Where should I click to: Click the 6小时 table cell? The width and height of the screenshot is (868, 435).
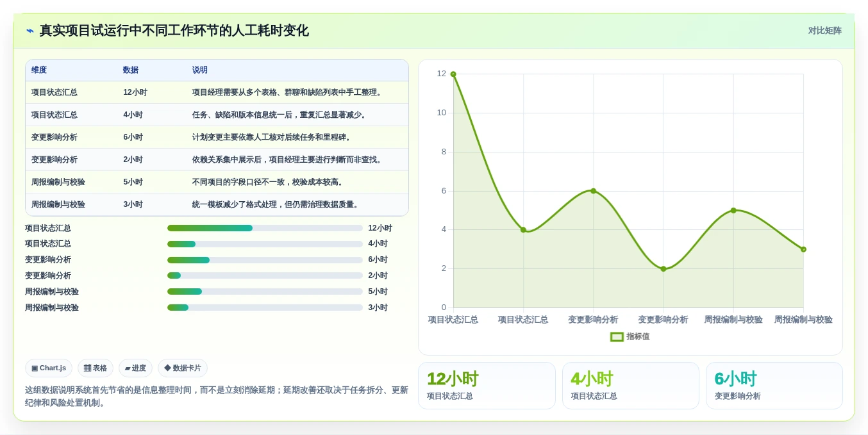pyautogui.click(x=133, y=137)
